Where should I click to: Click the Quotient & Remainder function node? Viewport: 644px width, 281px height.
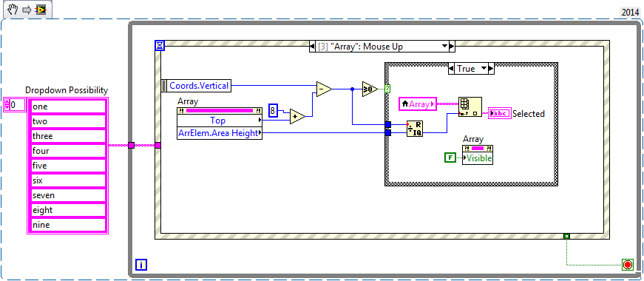coord(414,129)
